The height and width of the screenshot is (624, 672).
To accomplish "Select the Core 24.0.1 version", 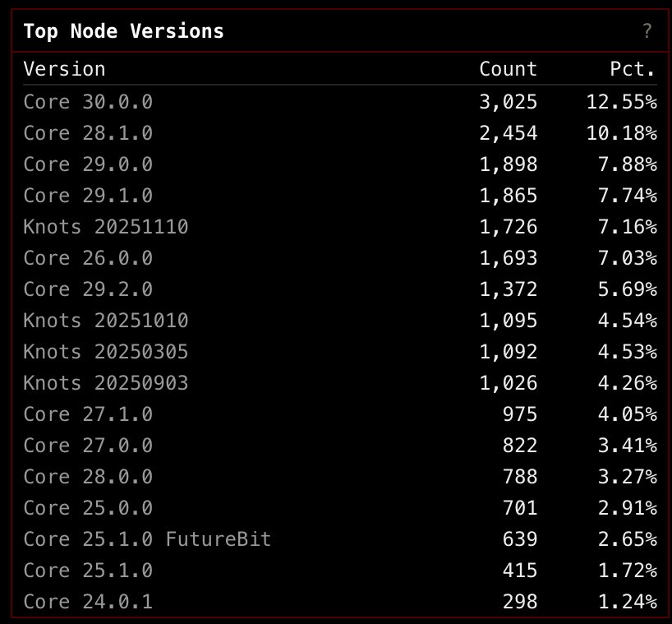I will pyautogui.click(x=88, y=602).
